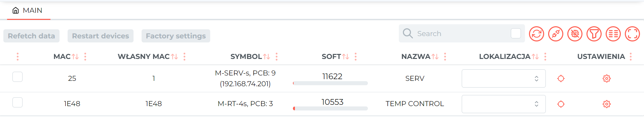This screenshot has height=130, width=644.
Task: Switch to the MAIN tab
Action: click(28, 10)
